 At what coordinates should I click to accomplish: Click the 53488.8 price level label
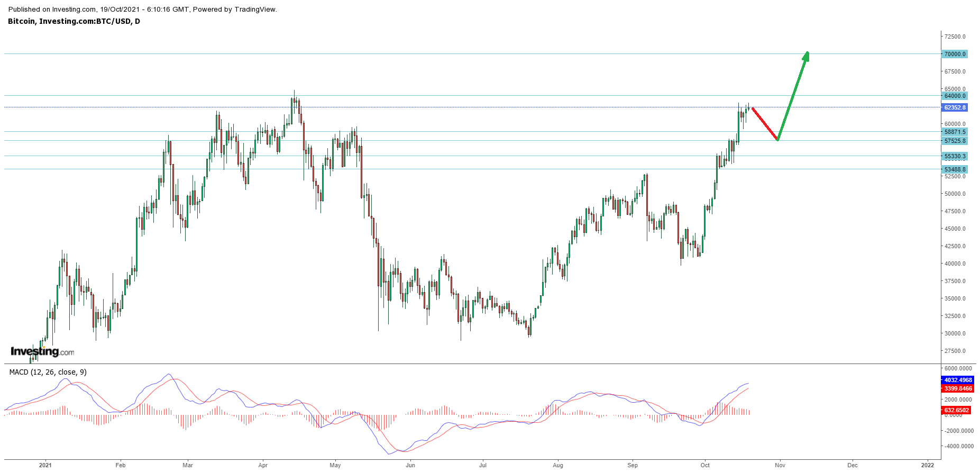click(x=955, y=169)
